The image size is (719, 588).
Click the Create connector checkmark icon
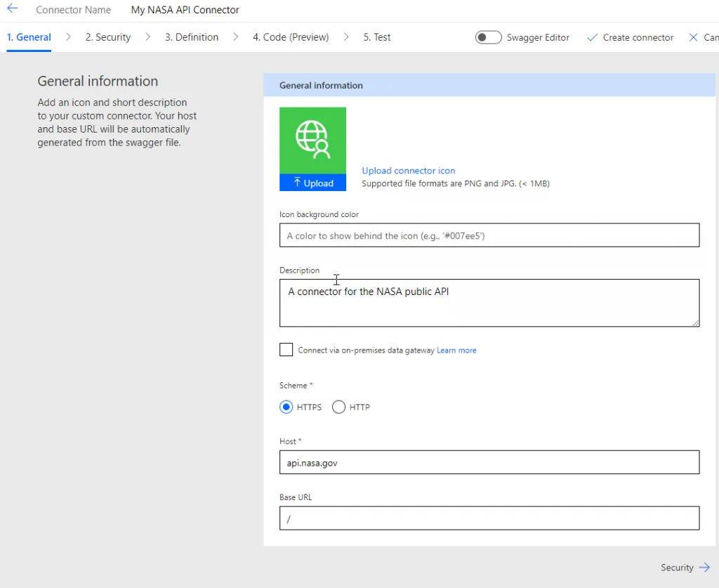pyautogui.click(x=592, y=37)
